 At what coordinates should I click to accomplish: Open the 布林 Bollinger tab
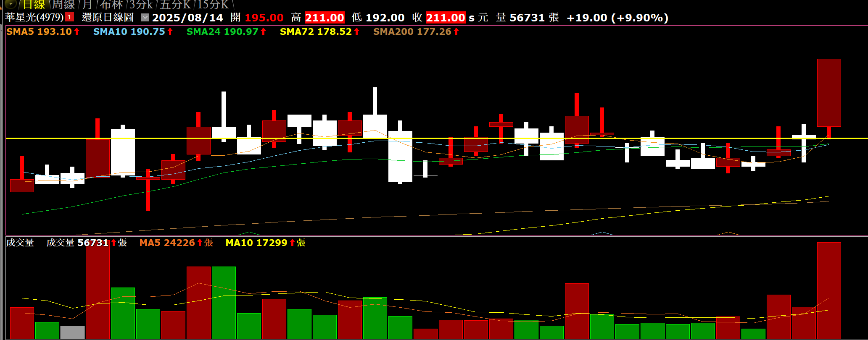111,5
